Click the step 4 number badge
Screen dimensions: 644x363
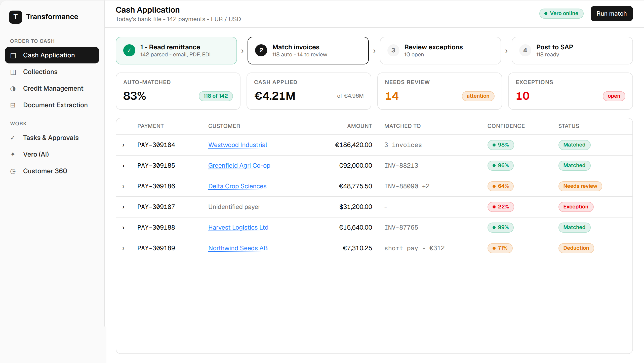(525, 50)
